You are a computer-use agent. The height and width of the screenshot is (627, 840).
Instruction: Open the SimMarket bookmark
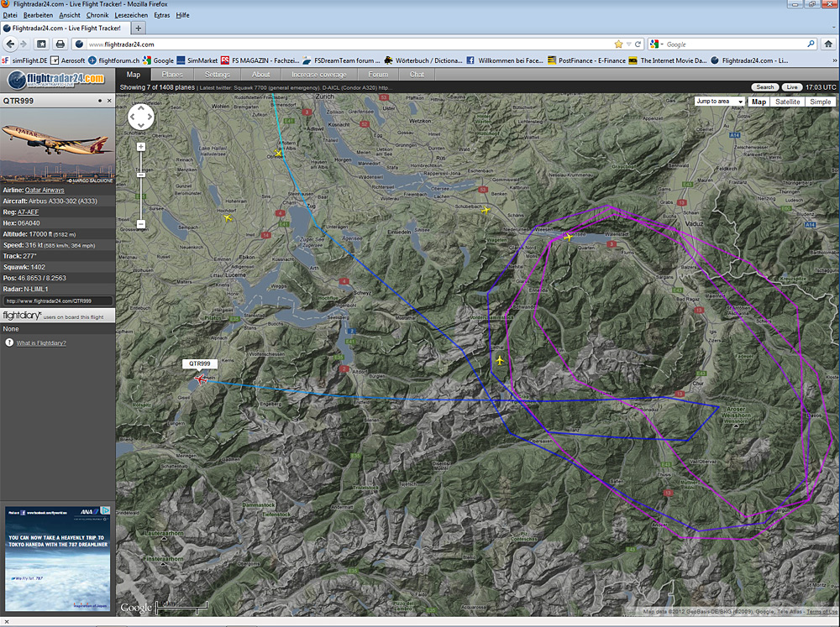point(197,60)
